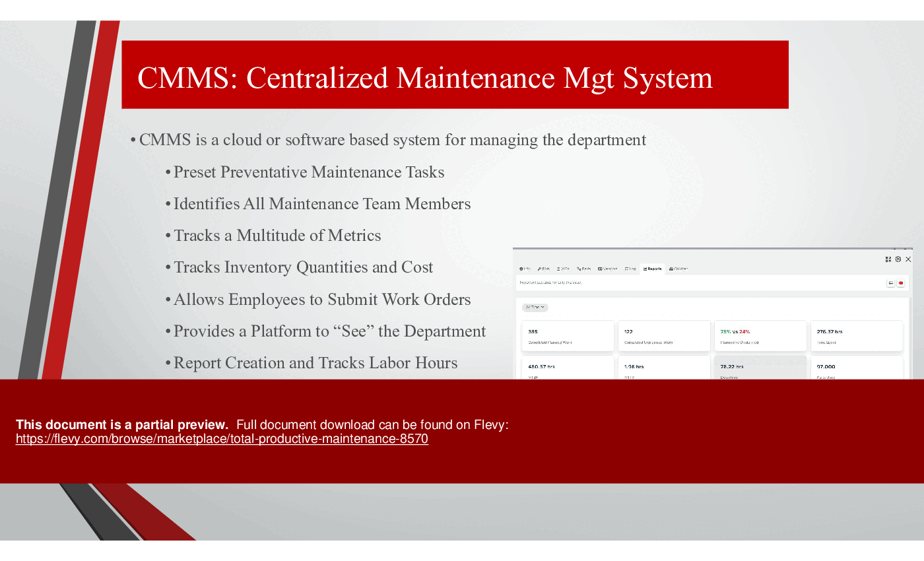Open the settings gear icon in CMMS screenshot
The height and width of the screenshot is (561, 924).
click(x=898, y=259)
